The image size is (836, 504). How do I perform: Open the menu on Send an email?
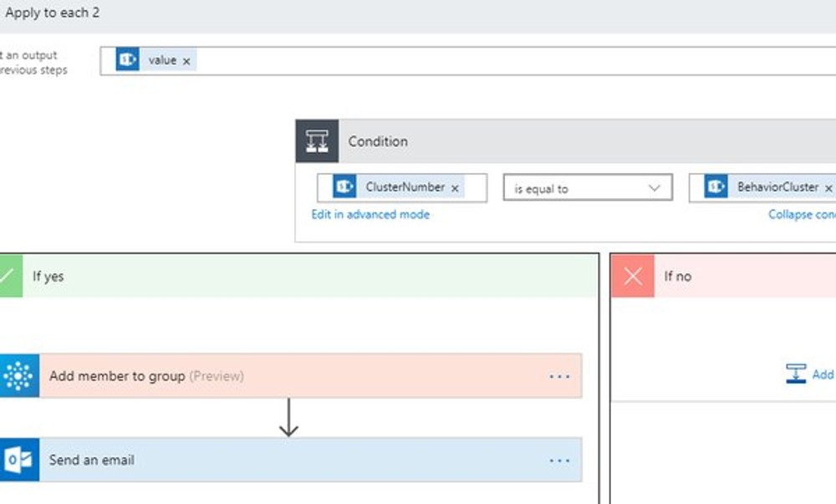tap(558, 460)
